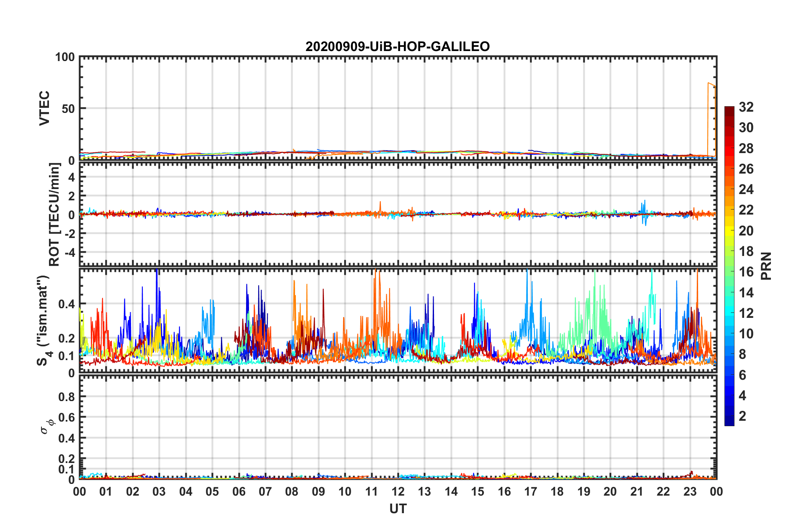The image size is (796, 532).
Task: Click the VTEC tick label 50
Action: 68,109
